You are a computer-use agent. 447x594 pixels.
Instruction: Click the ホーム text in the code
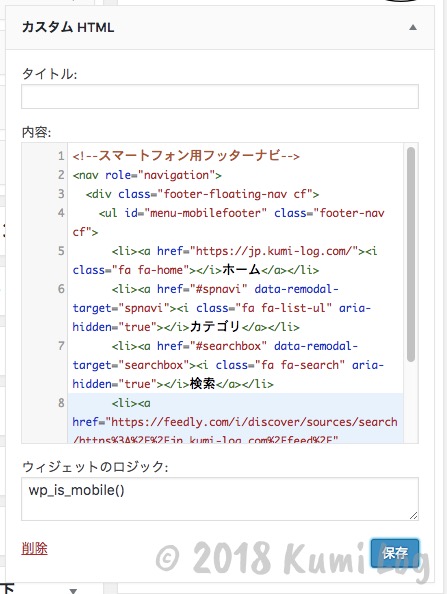click(x=241, y=270)
